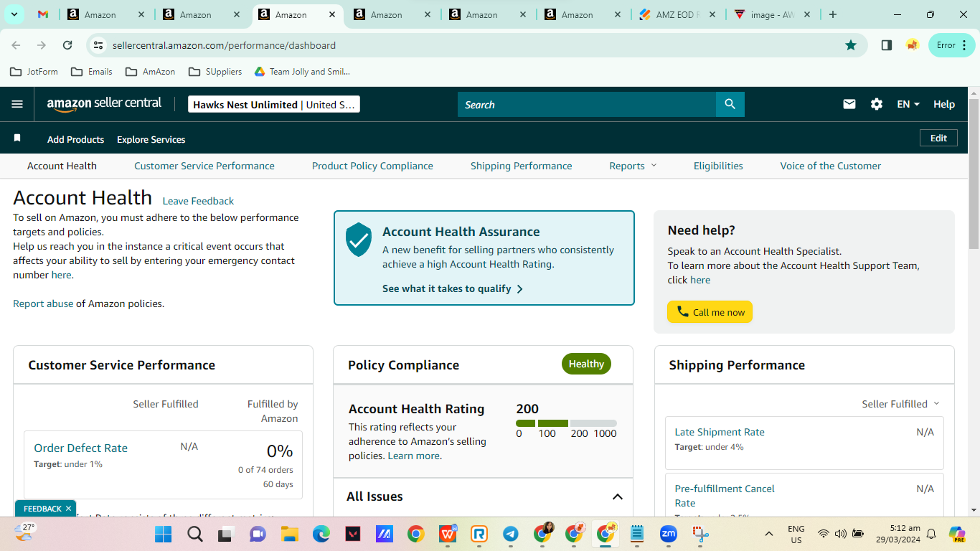980x551 pixels.
Task: Select the Account Health tab
Action: pyautogui.click(x=62, y=166)
